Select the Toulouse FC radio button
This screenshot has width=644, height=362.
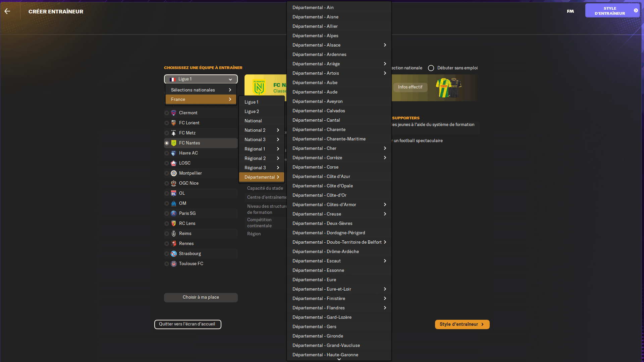coord(167,264)
